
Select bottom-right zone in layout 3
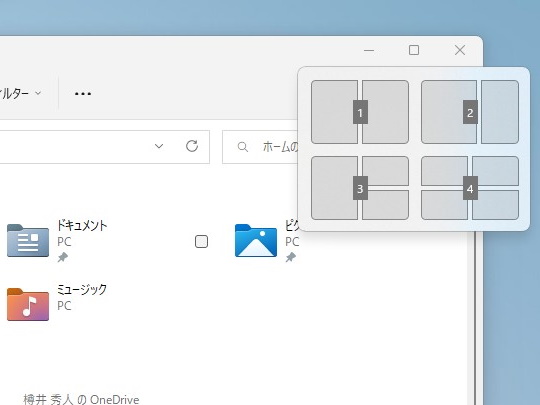[x=385, y=205]
